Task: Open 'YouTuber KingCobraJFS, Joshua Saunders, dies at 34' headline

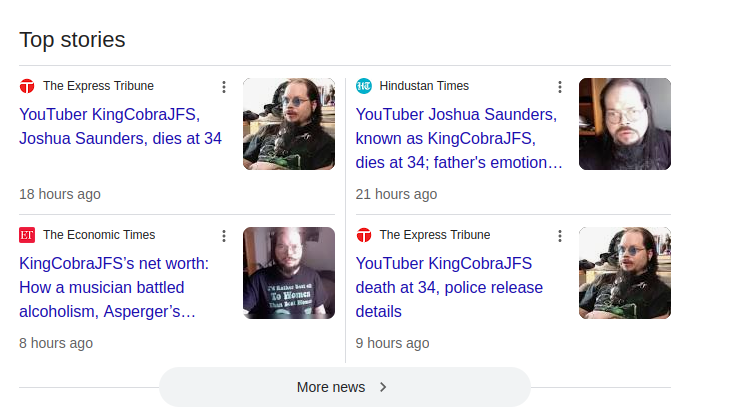Action: pyautogui.click(x=120, y=126)
